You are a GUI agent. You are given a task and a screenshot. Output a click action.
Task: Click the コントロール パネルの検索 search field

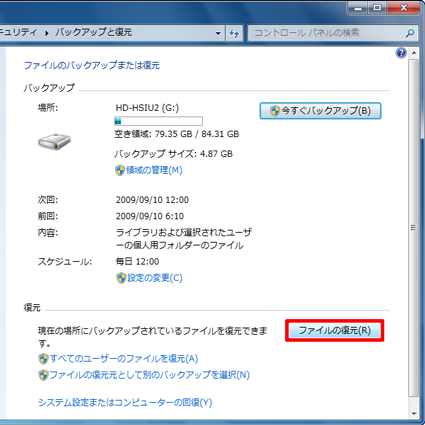point(328,33)
